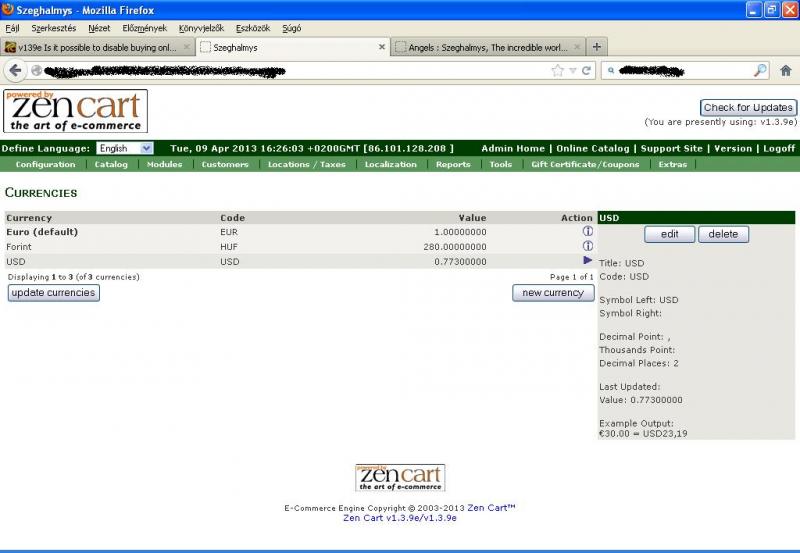The image size is (800, 553).
Task: Open the Support Site link
Action: coord(671,148)
